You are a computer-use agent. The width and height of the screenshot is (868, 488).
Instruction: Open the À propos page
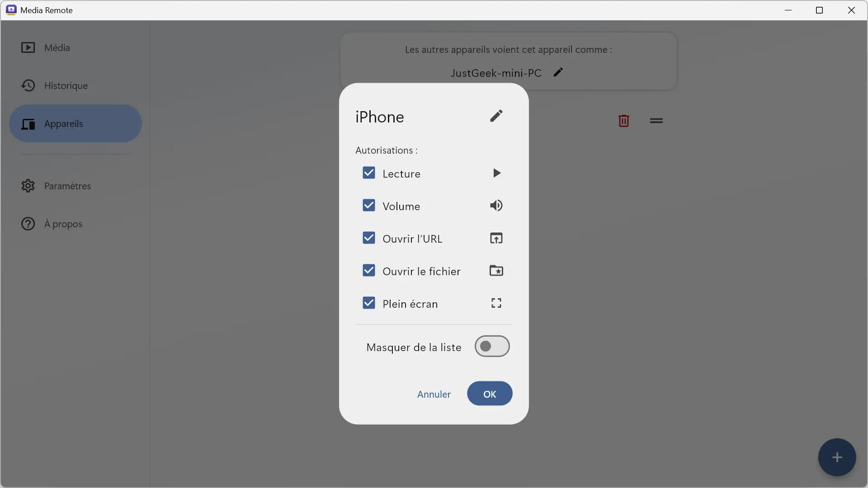(x=75, y=224)
